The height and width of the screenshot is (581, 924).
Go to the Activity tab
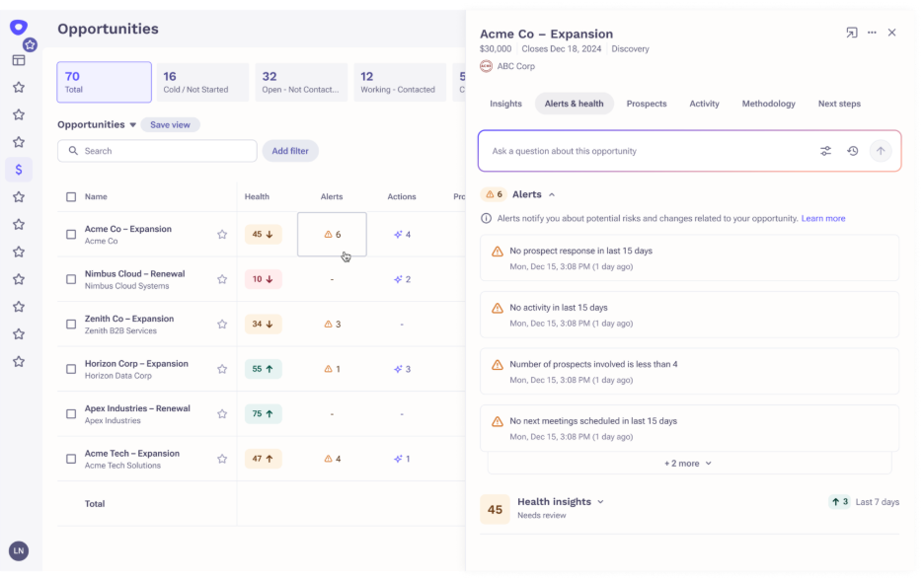click(704, 104)
